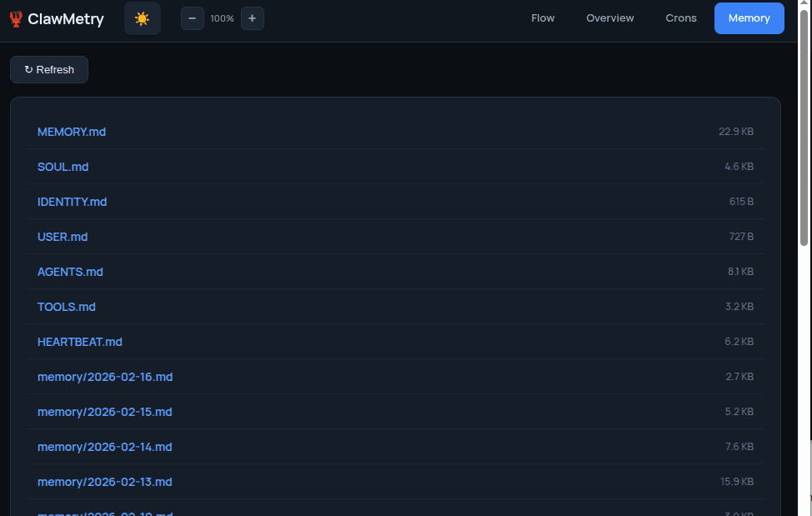Open the AGENTS.md file
812x516 pixels.
point(70,272)
